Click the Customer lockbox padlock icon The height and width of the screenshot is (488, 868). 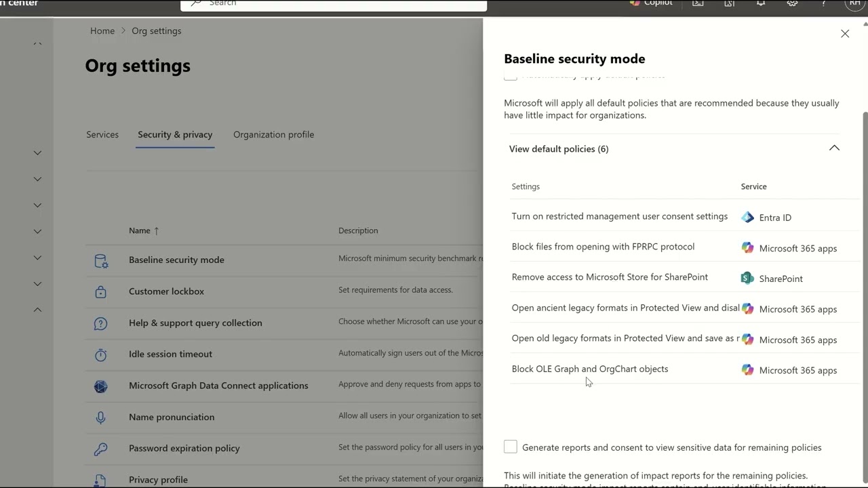[100, 291]
